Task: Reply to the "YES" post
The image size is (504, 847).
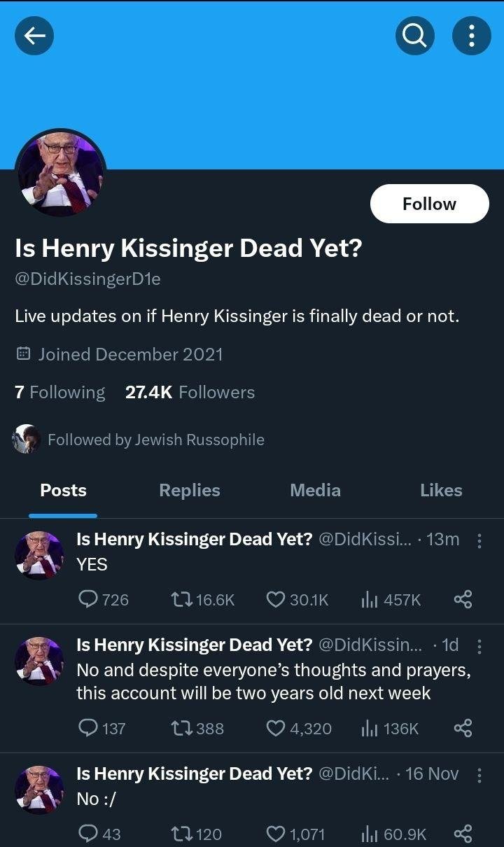Action: coord(88,599)
